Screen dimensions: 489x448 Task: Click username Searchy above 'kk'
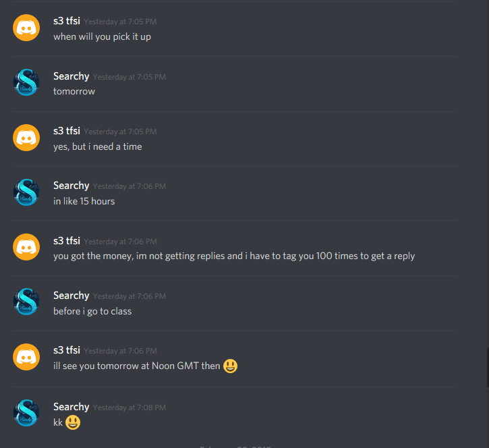pyautogui.click(x=71, y=407)
